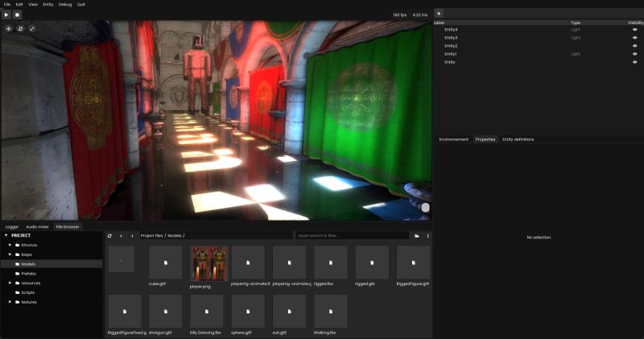Toggle visibility of Entity1
Image resolution: width=644 pixels, height=339 pixels.
click(634, 54)
